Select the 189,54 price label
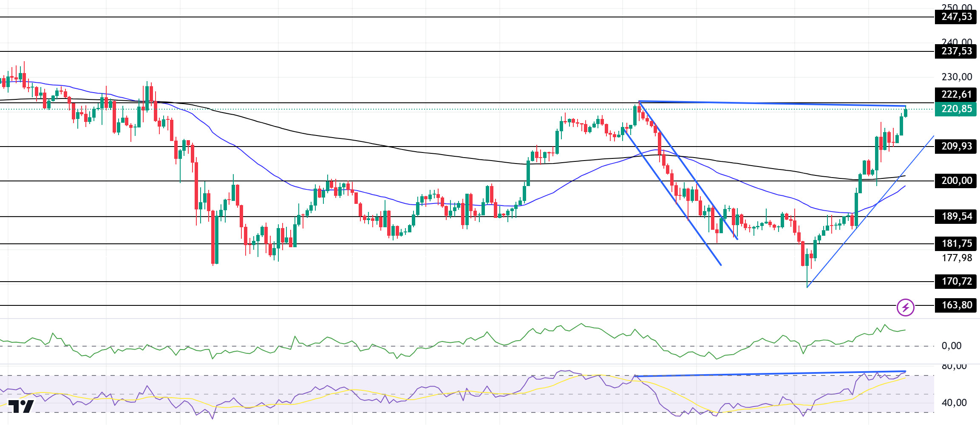Image resolution: width=980 pixels, height=429 pixels. 955,217
